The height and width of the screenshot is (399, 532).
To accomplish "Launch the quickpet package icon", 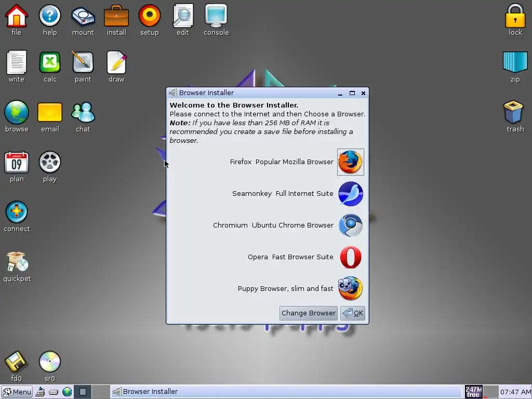I will 17,262.
